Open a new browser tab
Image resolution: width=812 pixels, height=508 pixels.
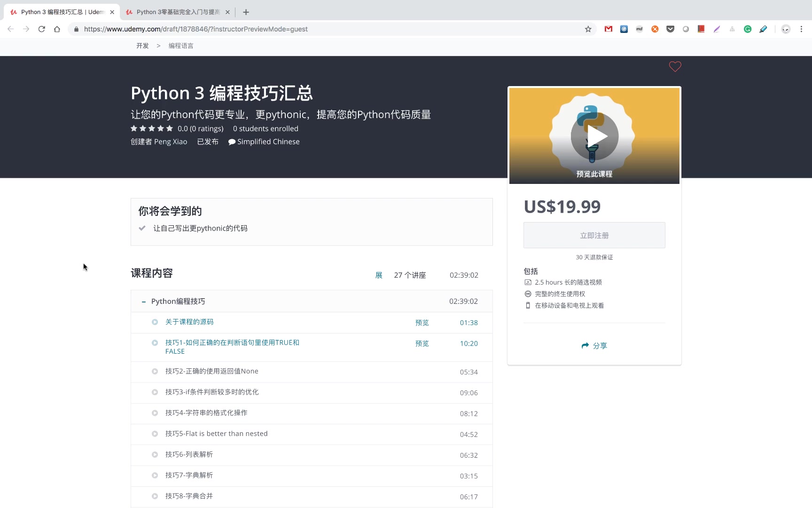[x=246, y=12]
